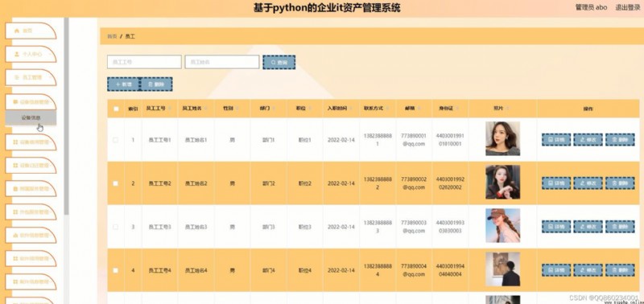This screenshot has width=644, height=304.
Task: Check the box for row 员工工号2
Action: pos(116,183)
